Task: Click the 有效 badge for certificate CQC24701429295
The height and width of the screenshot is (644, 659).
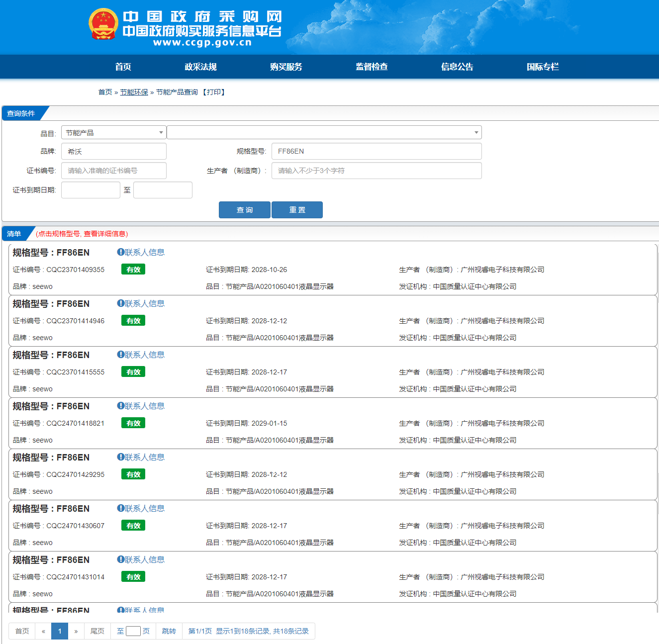Action: pyautogui.click(x=133, y=474)
